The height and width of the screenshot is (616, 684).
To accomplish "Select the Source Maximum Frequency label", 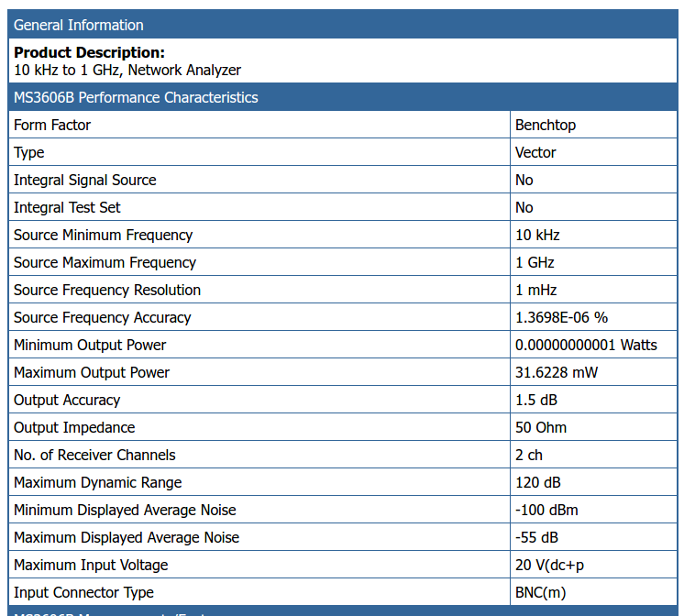I will (x=105, y=263).
